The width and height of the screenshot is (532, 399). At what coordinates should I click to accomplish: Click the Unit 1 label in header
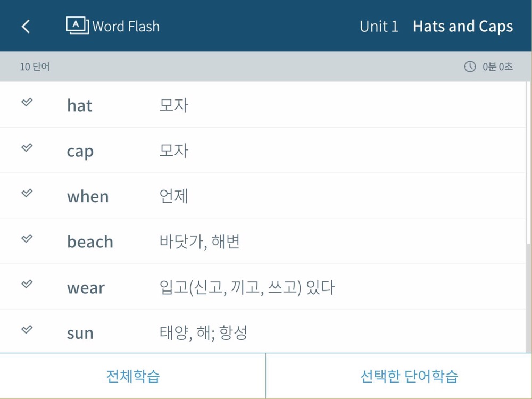(x=379, y=27)
